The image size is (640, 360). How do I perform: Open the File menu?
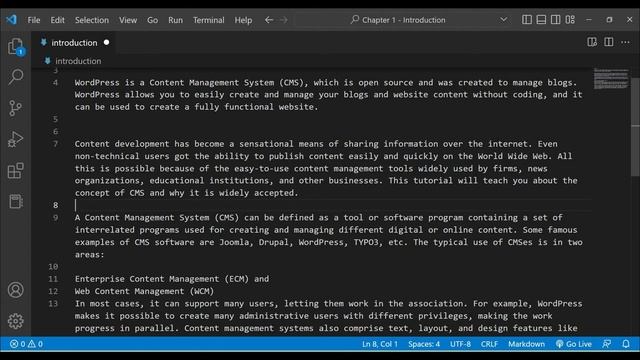(34, 20)
